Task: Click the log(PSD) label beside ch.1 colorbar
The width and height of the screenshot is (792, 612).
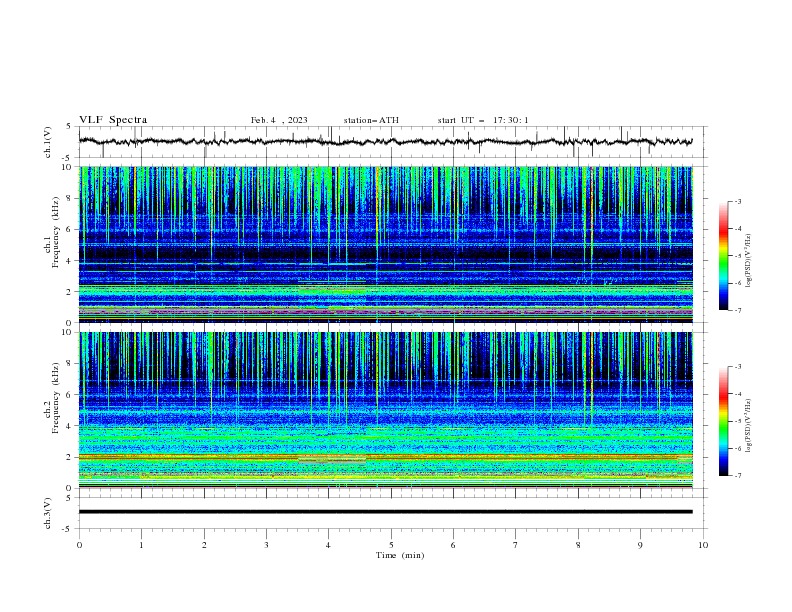Action: 748,261
